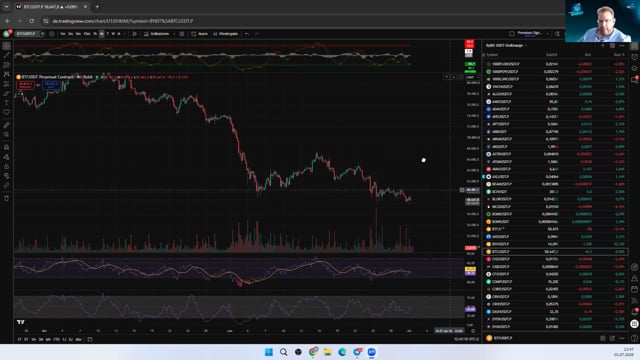Image resolution: width=640 pixels, height=360 pixels.
Task: Set date range to 1M
Action: 33,339
